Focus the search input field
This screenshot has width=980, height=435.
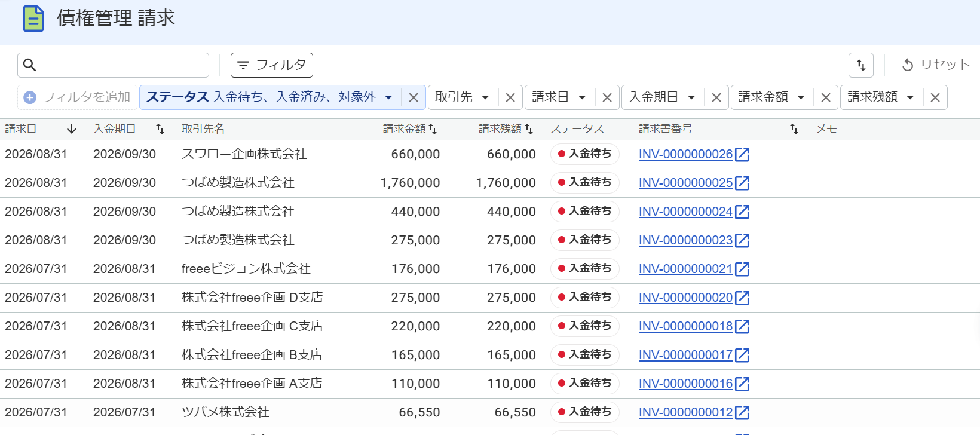coord(113,65)
